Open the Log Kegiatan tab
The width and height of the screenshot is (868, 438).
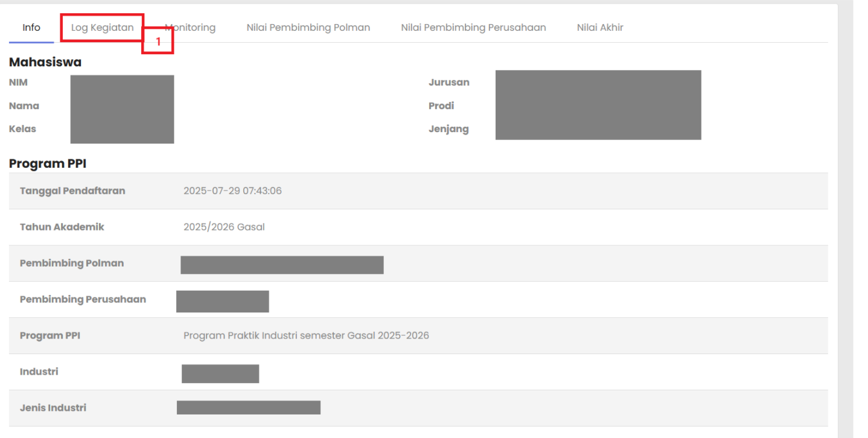[102, 28]
